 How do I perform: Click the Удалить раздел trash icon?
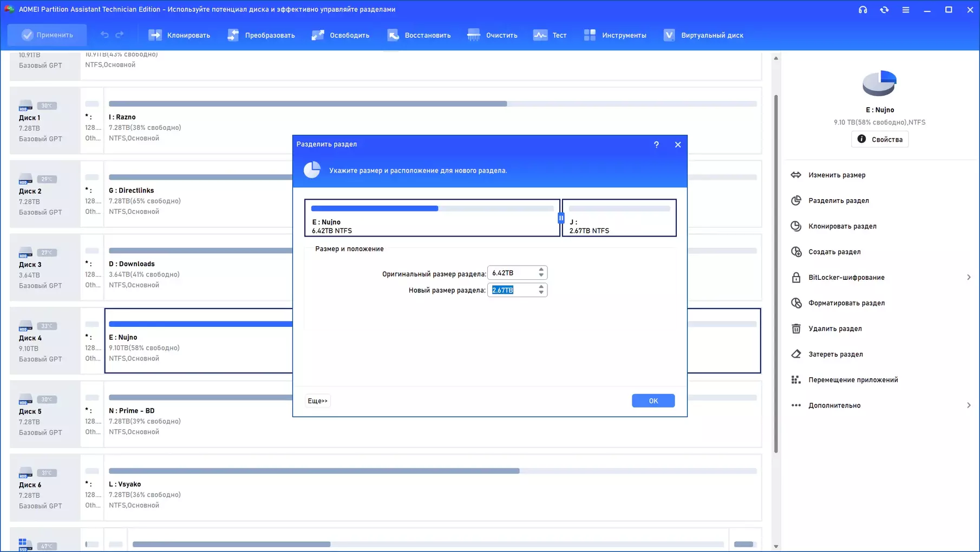[x=796, y=328]
